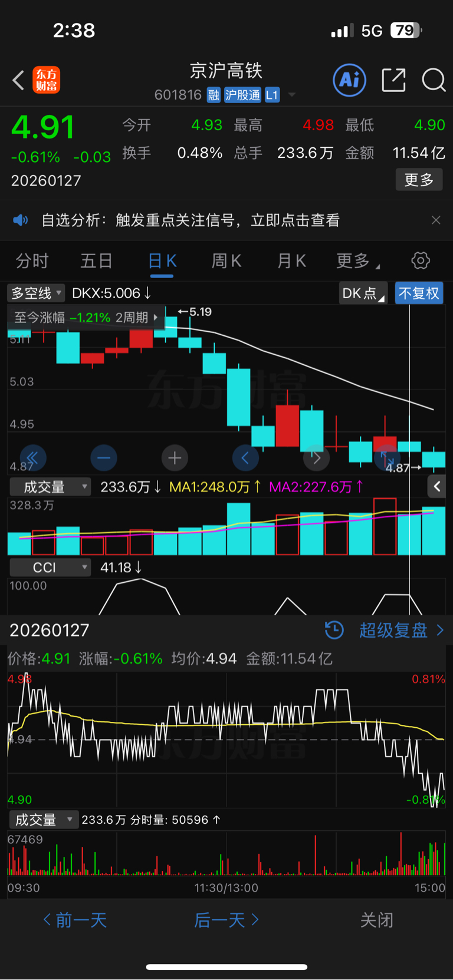
Task: Switch to the 分时 tab
Action: [32, 261]
